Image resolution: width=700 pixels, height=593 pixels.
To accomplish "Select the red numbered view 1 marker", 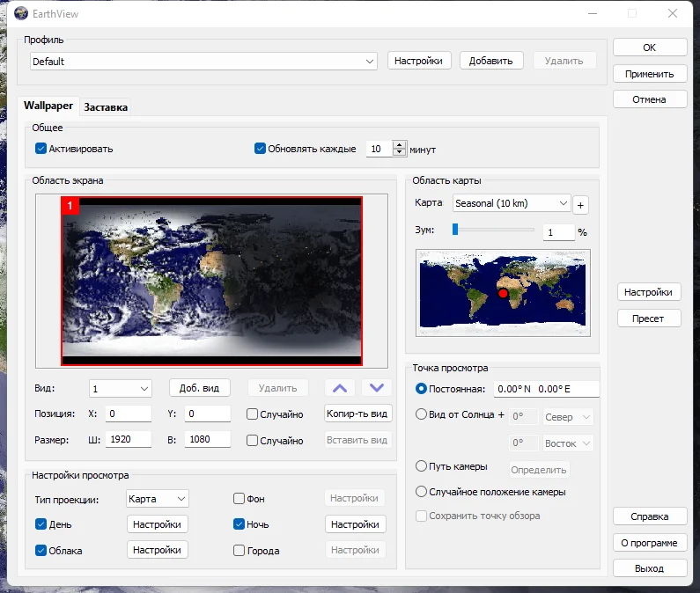I will pos(70,206).
